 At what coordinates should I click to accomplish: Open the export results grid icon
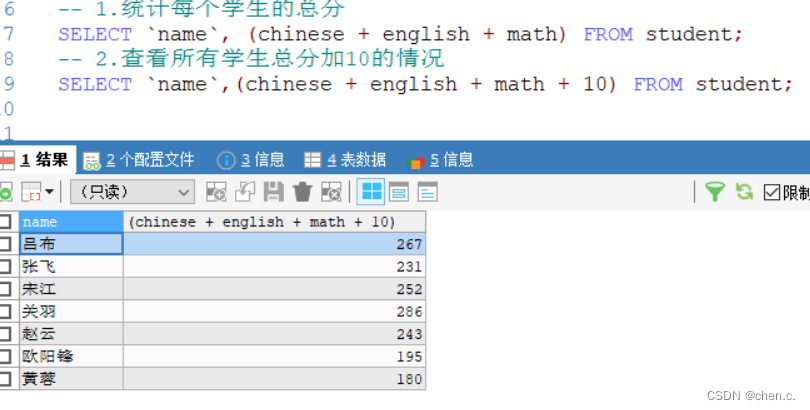tap(31, 192)
